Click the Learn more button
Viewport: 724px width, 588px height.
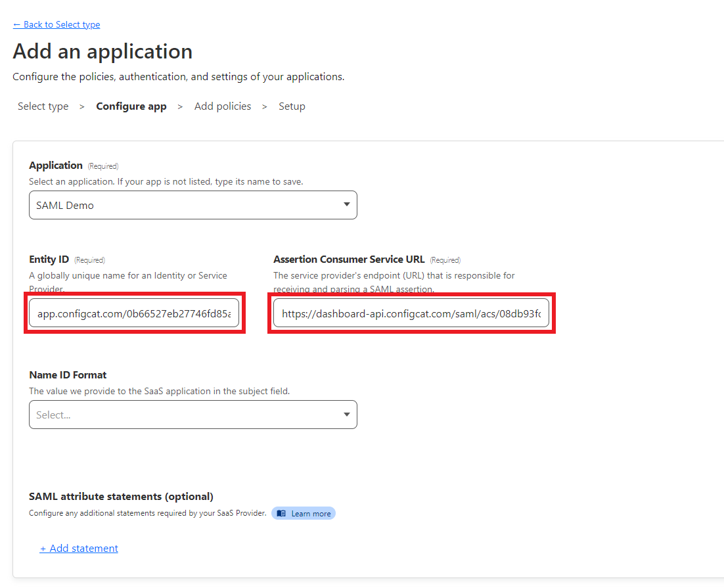click(x=303, y=513)
